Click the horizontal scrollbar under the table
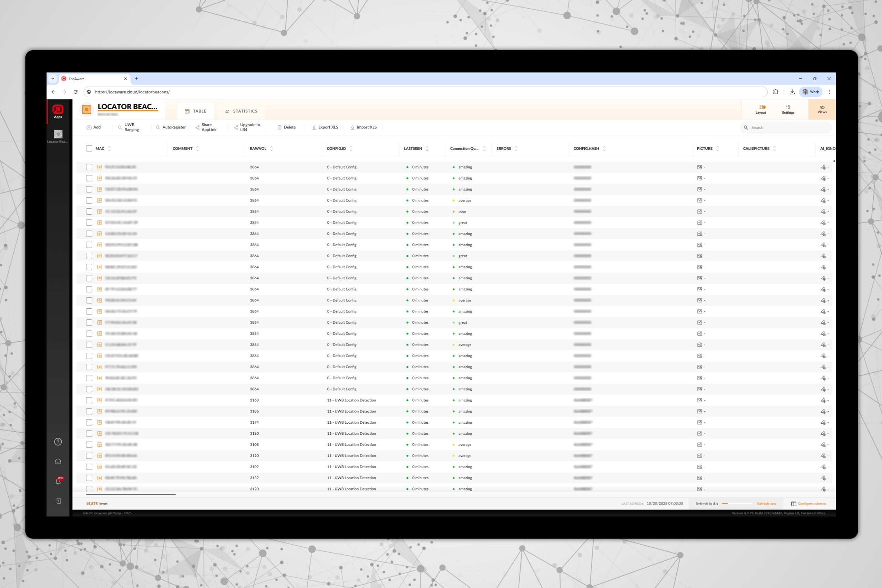Screen dimensions: 882x588 [131, 495]
